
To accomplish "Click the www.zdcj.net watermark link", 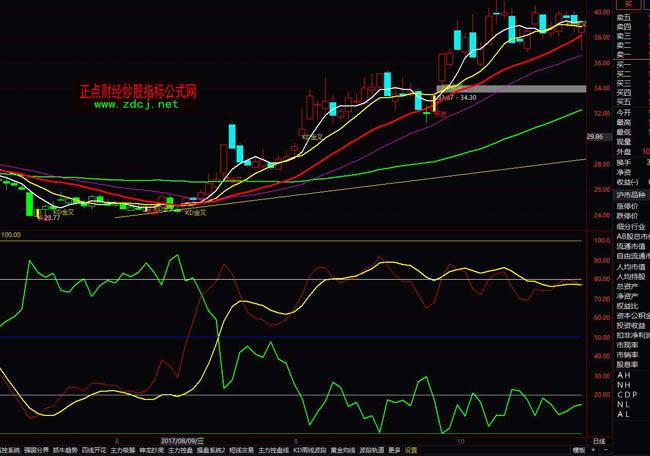I will tap(137, 104).
